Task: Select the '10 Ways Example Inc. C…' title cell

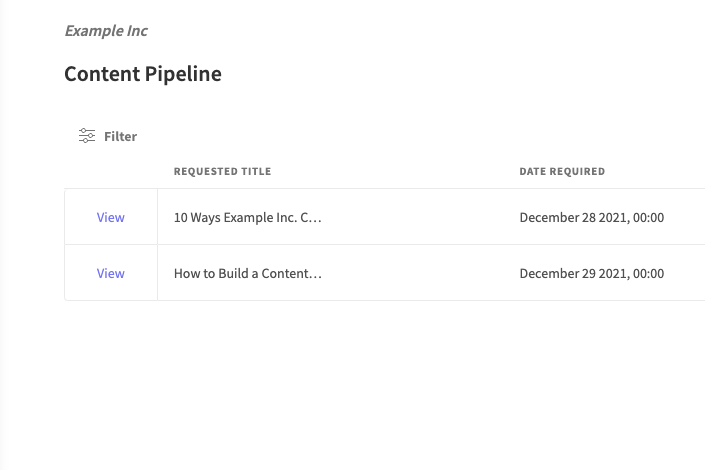Action: click(x=247, y=217)
